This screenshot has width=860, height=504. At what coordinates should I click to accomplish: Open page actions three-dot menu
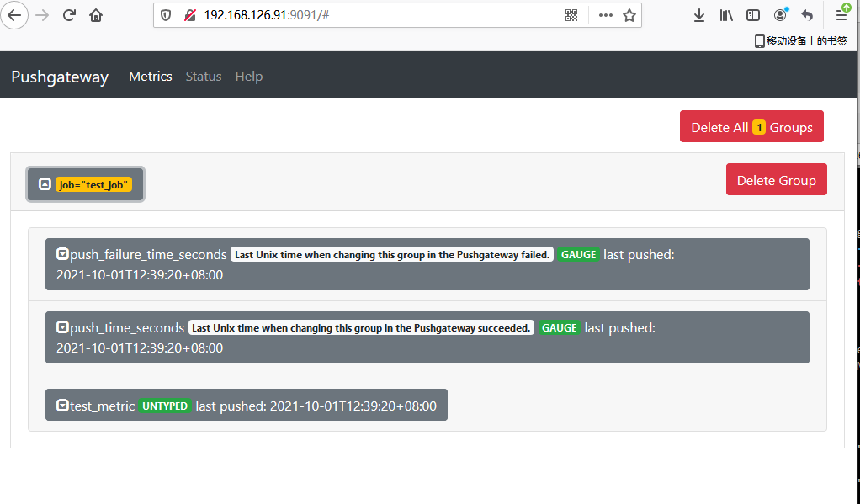tap(606, 15)
